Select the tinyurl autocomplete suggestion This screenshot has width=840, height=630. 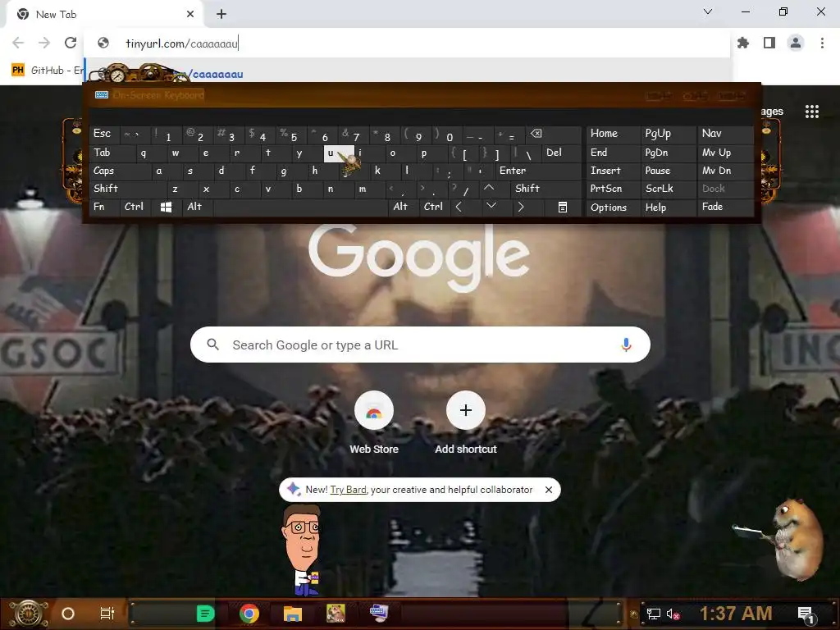coord(407,72)
